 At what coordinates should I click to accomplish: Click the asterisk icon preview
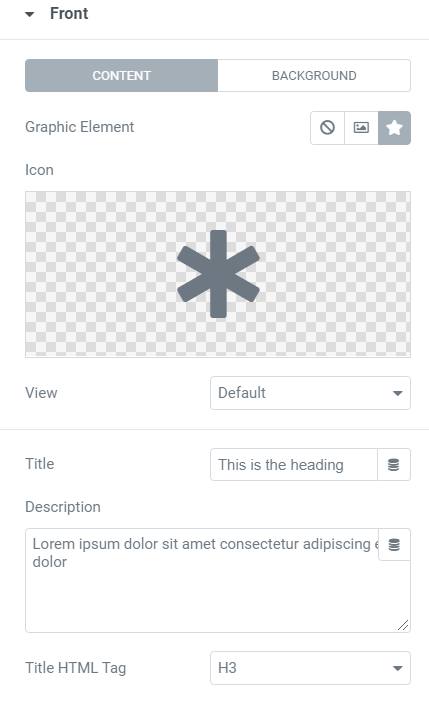pos(218,274)
